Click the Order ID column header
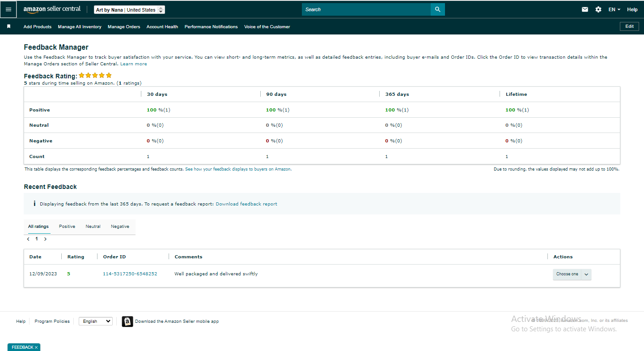Image resolution: width=644 pixels, height=351 pixels. [114, 257]
